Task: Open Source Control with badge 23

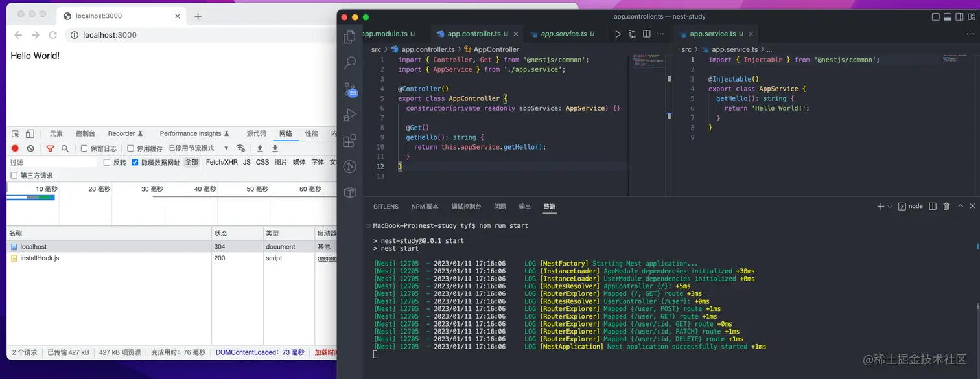Action: 350,89
